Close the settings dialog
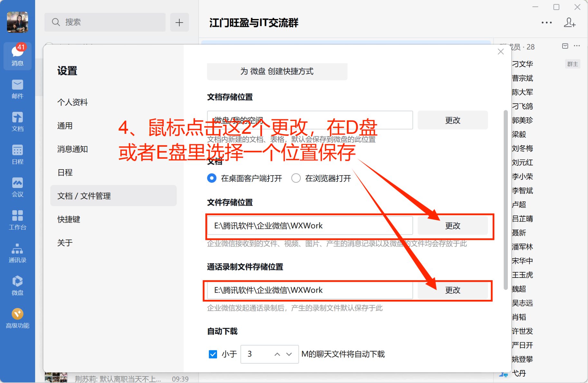Screen dimensions: 588x383 (501, 52)
